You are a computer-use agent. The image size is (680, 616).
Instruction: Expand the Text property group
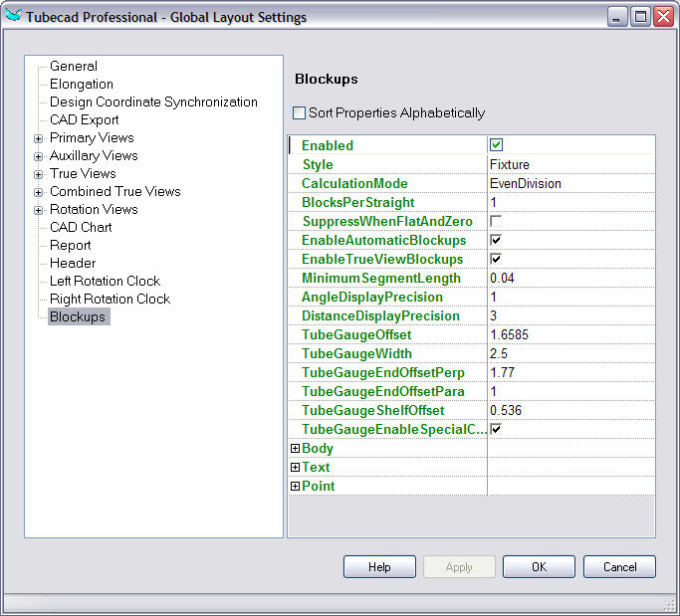(x=295, y=468)
